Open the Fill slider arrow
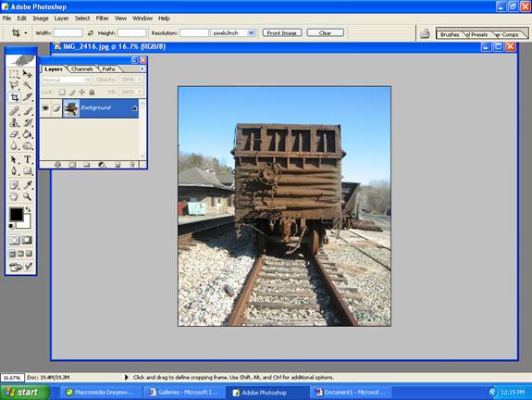 pos(139,92)
